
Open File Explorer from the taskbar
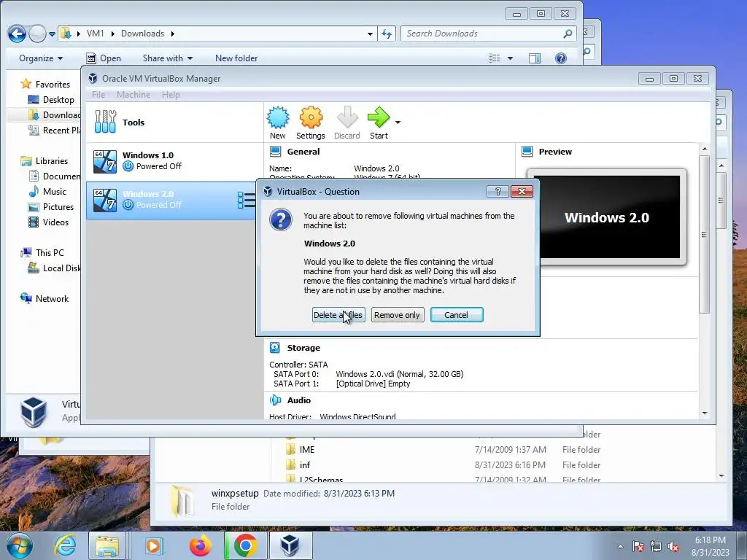pyautogui.click(x=107, y=545)
